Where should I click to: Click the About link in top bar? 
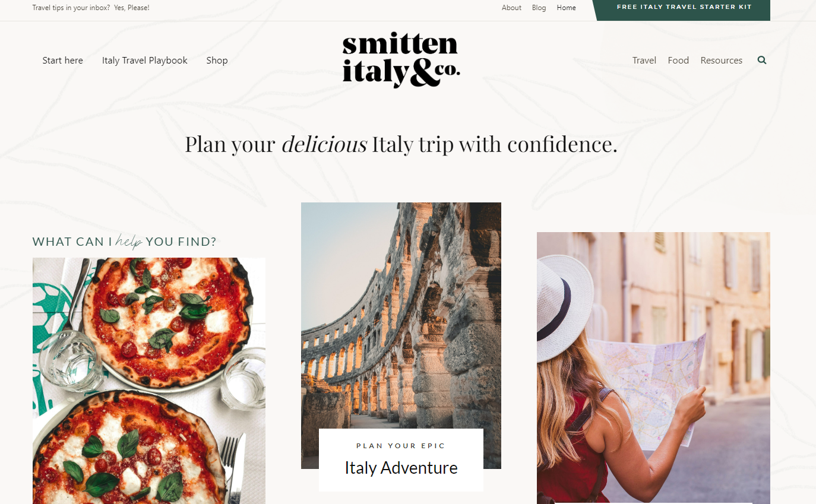coord(511,8)
